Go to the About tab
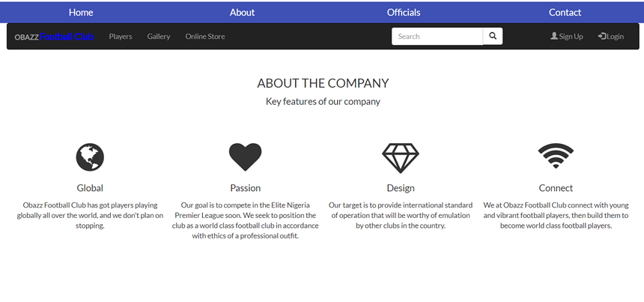This screenshot has width=644, height=302. coord(242,12)
